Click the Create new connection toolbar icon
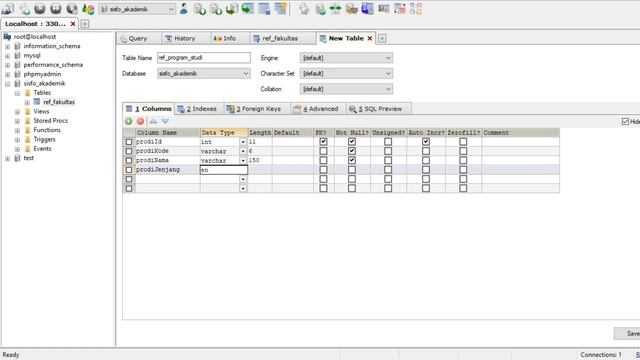The height and width of the screenshot is (360, 640). [x=8, y=8]
